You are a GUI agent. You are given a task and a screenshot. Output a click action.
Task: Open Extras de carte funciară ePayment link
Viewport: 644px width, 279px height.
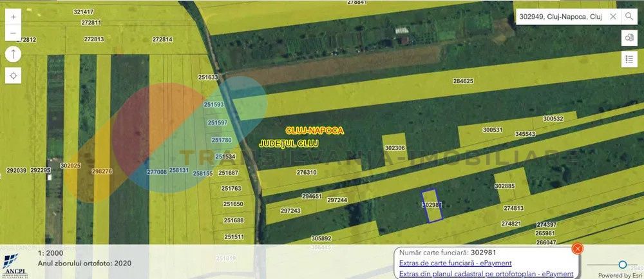point(455,263)
